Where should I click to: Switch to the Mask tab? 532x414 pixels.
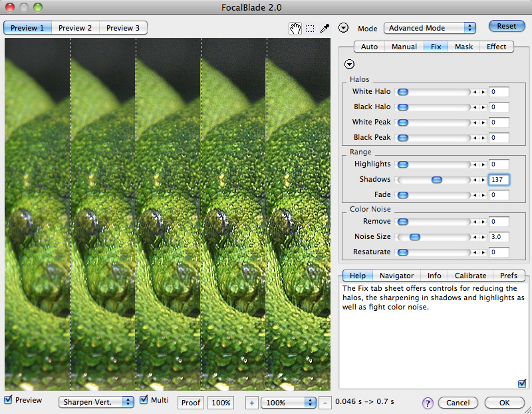(464, 47)
